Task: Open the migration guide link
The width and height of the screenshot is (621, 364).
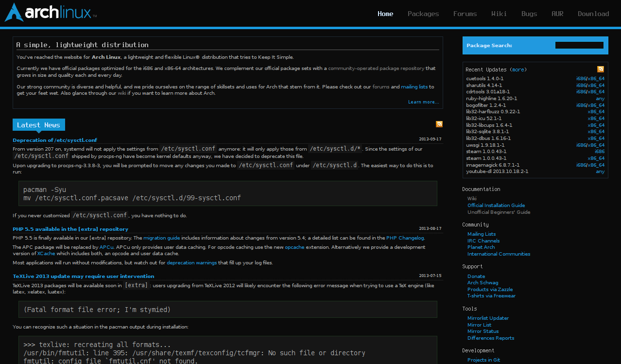Action: pos(162,238)
